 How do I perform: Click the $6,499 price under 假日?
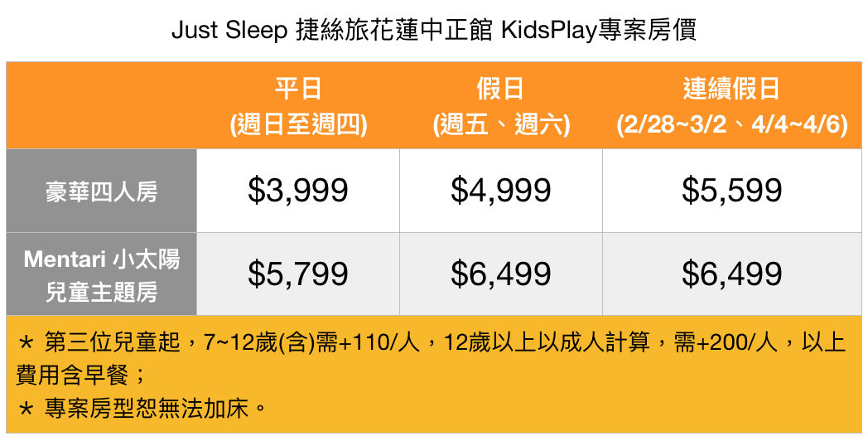pyautogui.click(x=501, y=274)
